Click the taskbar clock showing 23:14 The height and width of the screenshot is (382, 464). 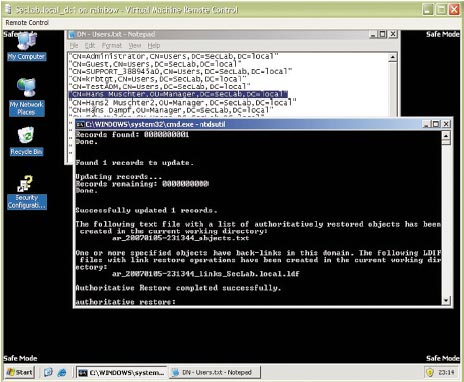pos(446,372)
